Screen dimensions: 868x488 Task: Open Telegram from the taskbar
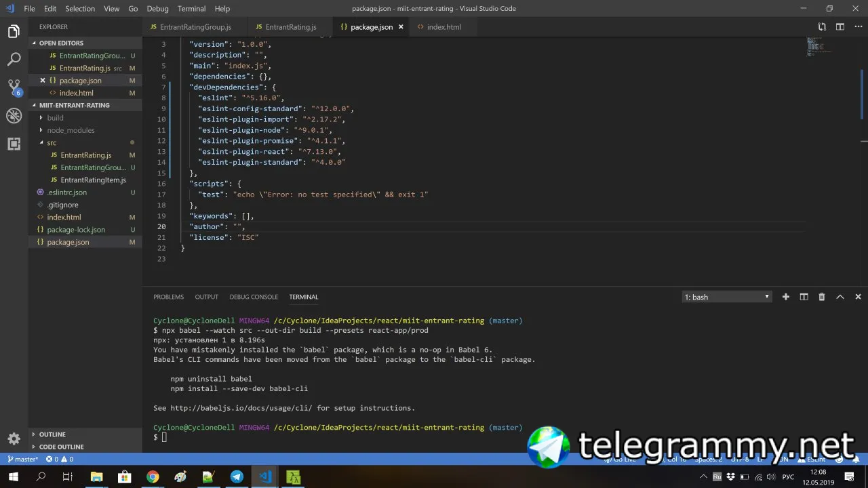pyautogui.click(x=237, y=477)
